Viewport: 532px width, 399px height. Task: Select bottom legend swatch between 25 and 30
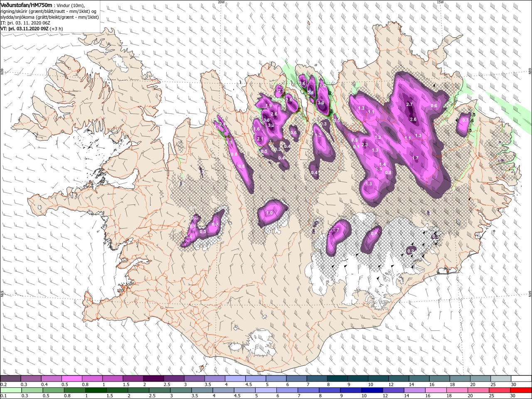(500, 390)
